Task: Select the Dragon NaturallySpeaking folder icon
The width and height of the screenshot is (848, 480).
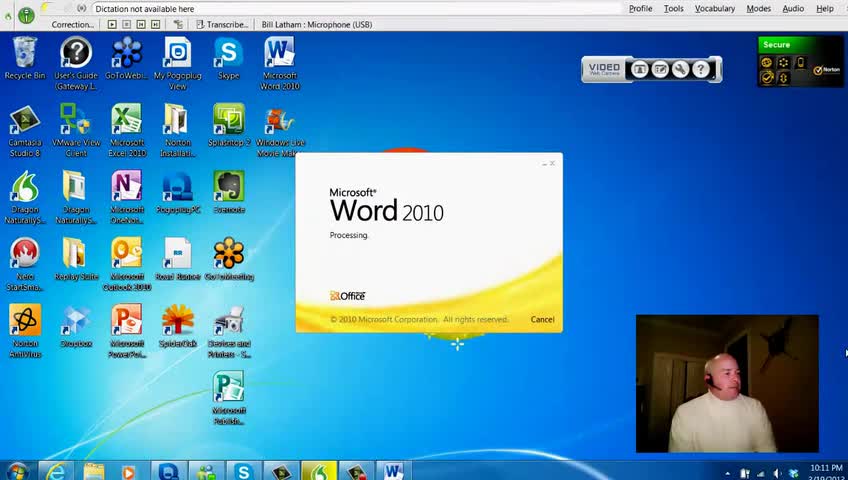Action: coord(76,197)
